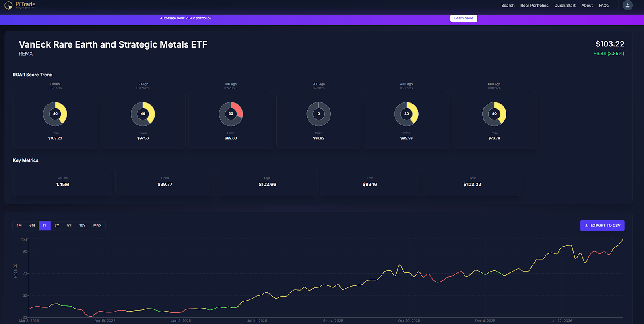Click the Key Metrics heading
This screenshot has height=324, width=644.
point(26,160)
